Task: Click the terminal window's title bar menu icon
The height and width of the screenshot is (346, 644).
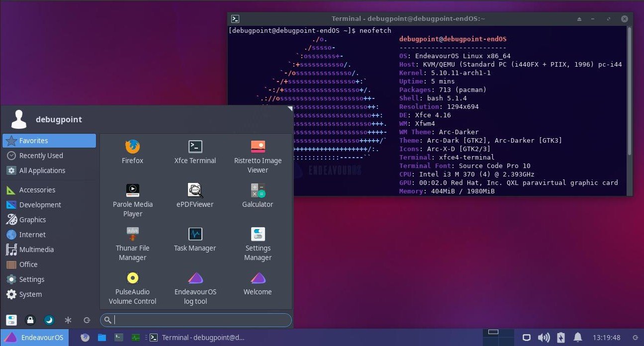Action: [x=235, y=19]
